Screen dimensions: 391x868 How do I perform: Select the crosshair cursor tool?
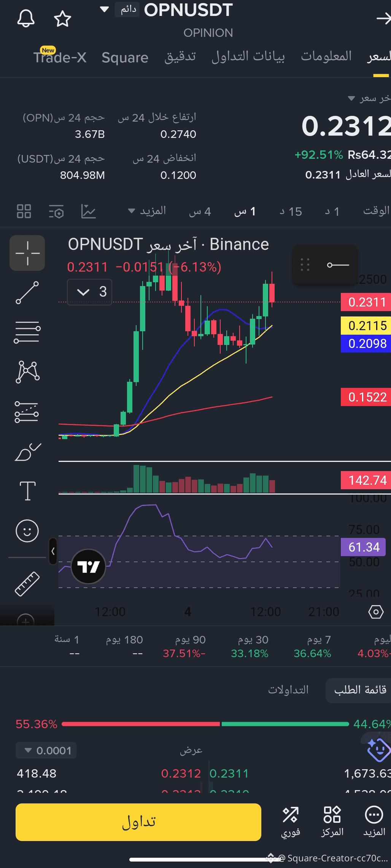click(x=27, y=253)
